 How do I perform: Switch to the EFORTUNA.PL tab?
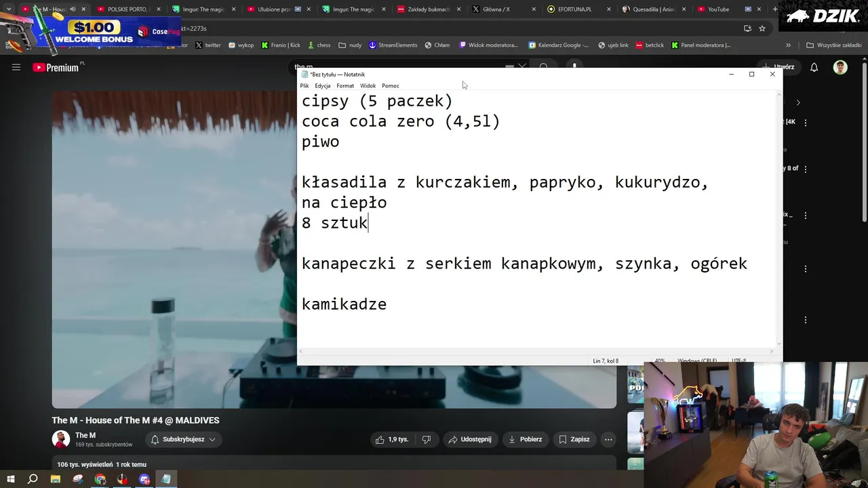click(574, 9)
